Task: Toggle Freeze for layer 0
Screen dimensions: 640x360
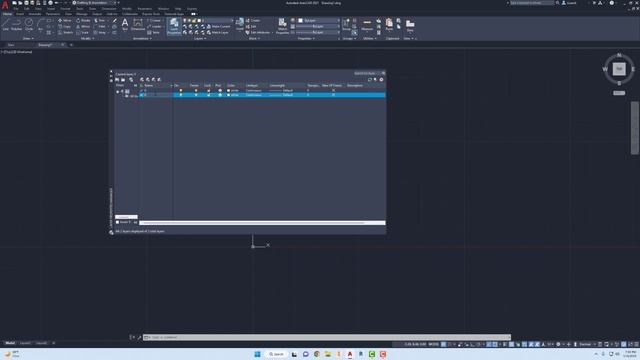Action: [x=196, y=91]
